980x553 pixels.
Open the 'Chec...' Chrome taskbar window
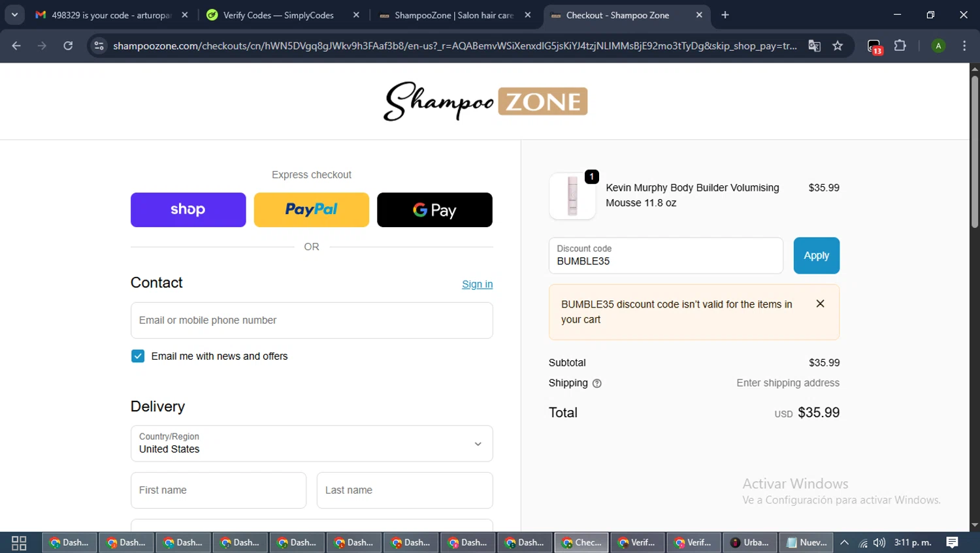(x=581, y=543)
